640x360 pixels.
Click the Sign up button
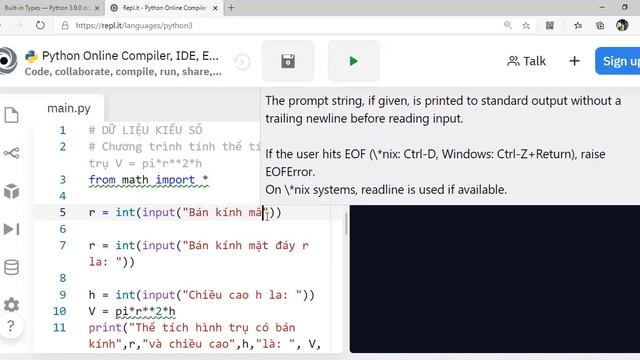point(618,61)
